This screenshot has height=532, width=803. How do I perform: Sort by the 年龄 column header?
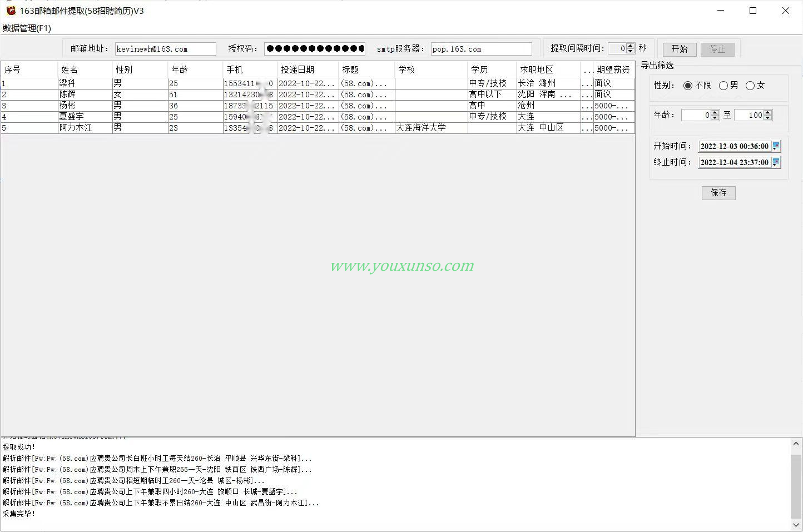point(195,70)
